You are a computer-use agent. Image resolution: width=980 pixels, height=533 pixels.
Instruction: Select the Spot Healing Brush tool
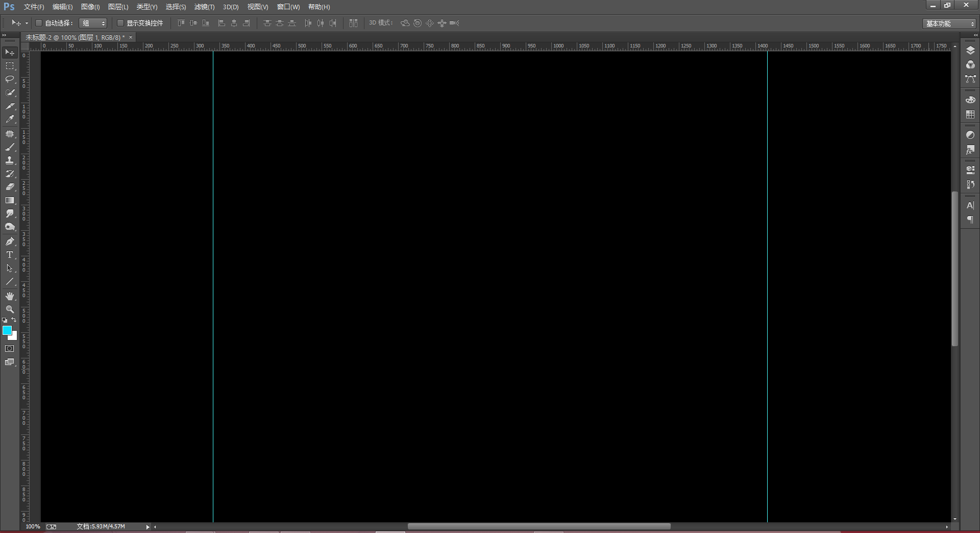[x=10, y=134]
